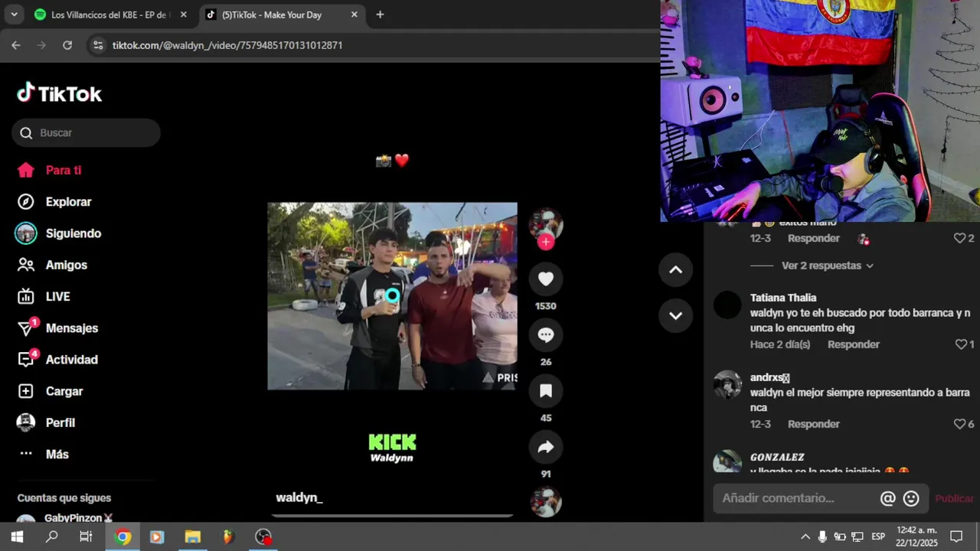This screenshot has height=551, width=980.
Task: Open ESP language selector
Action: (878, 536)
